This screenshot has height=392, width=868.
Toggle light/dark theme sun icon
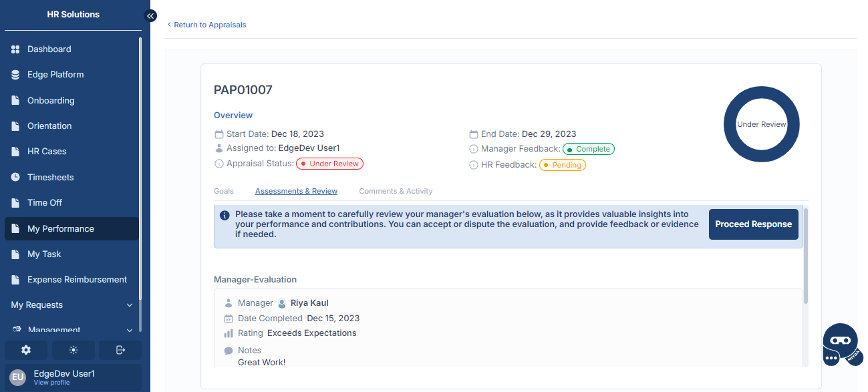[74, 350]
